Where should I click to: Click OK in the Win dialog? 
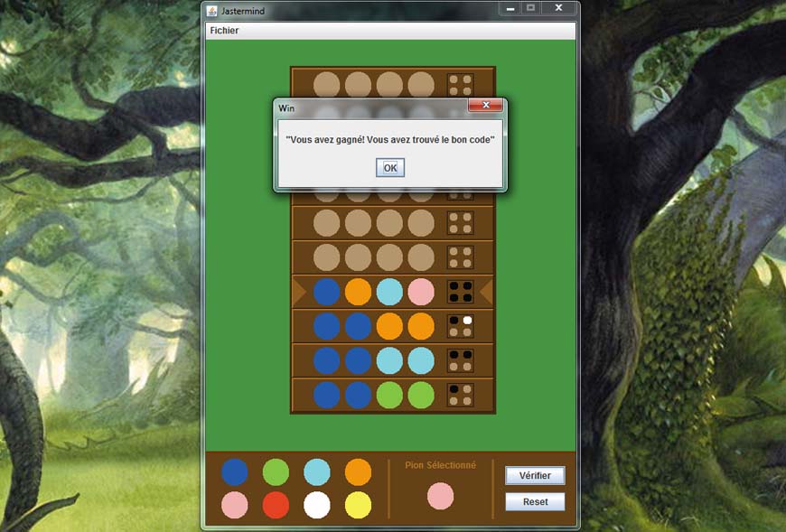(x=390, y=168)
